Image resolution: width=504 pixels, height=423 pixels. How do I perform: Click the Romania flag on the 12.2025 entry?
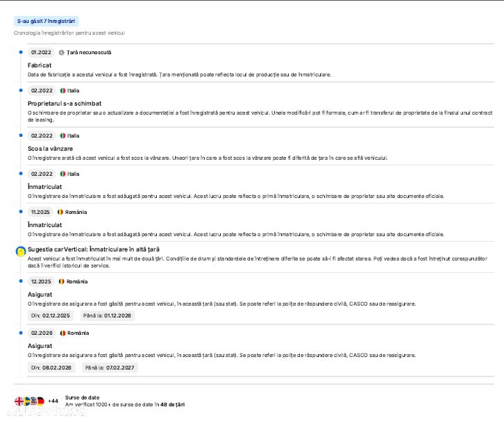tap(62, 281)
